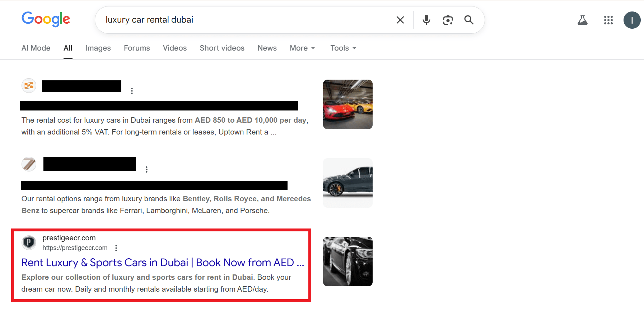Screen dimensions: 644x311
Task: Open options menu for prestigeecr.com result
Action: [116, 248]
